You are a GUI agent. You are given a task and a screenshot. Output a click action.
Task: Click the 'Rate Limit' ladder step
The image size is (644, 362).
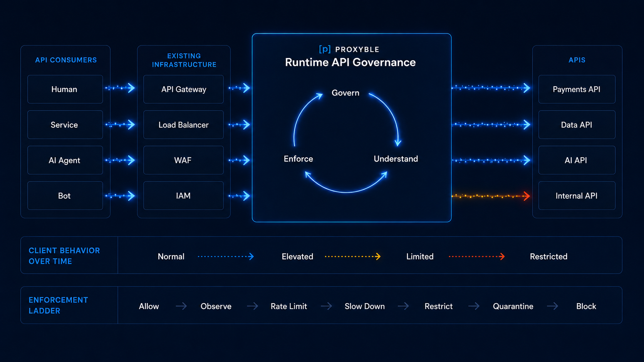pyautogui.click(x=289, y=306)
